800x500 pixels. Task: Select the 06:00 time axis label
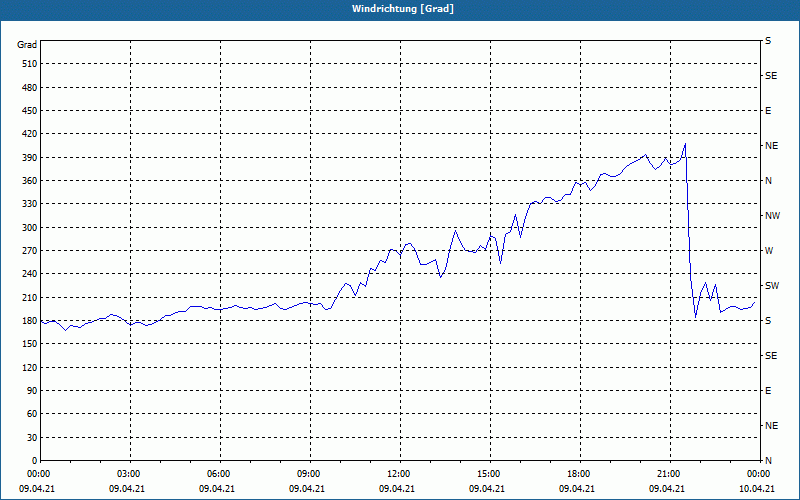[x=219, y=474]
